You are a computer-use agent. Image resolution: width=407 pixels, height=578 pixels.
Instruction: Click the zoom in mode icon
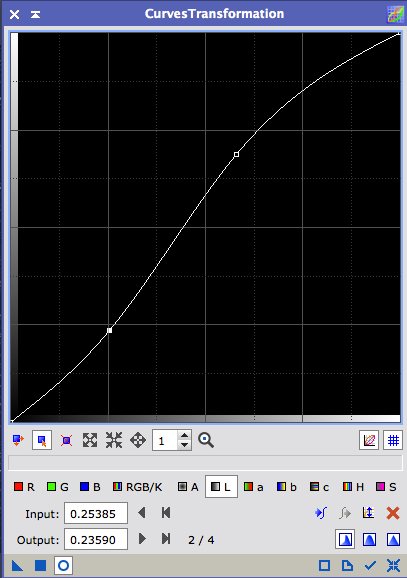(x=90, y=440)
